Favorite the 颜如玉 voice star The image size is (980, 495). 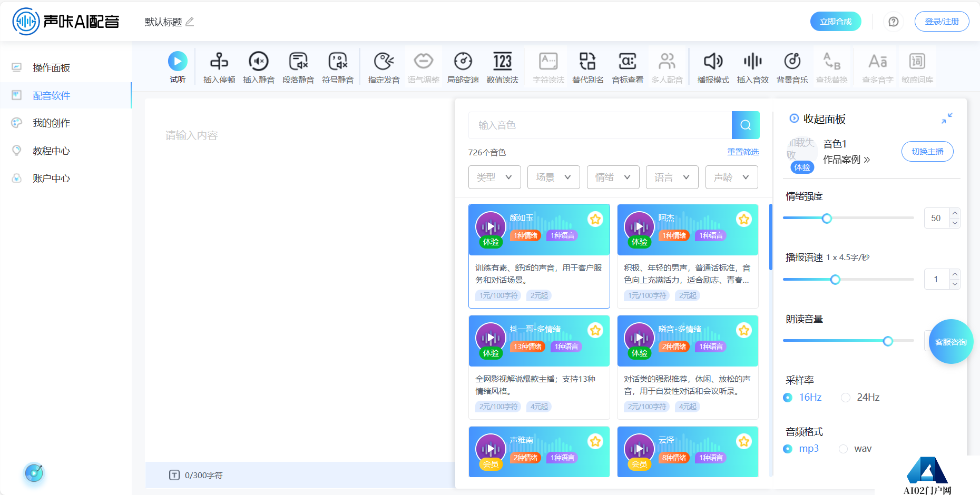click(x=595, y=219)
